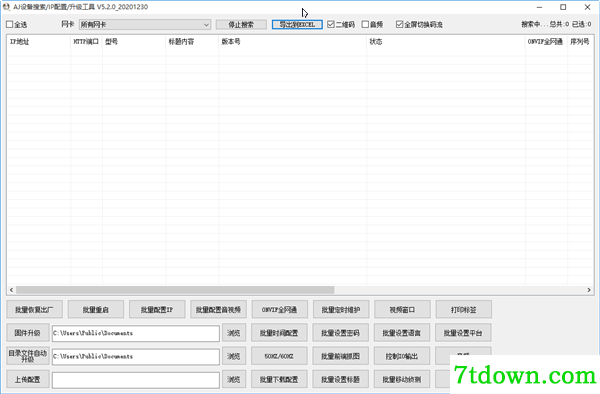Click the 批量配置音视频 button
Viewport: 600px width, 394px height.
(x=218, y=309)
